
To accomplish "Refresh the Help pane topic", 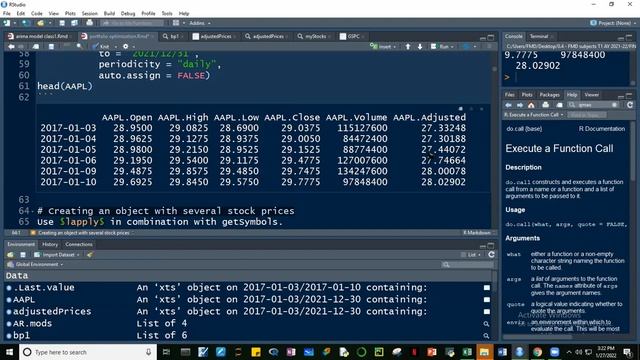I will pyautogui.click(x=630, y=105).
